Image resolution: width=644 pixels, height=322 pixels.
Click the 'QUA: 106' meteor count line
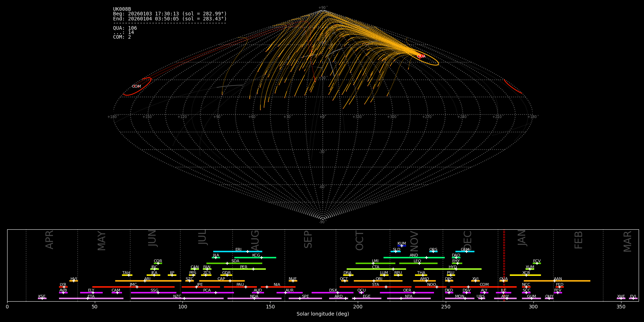coord(125,28)
